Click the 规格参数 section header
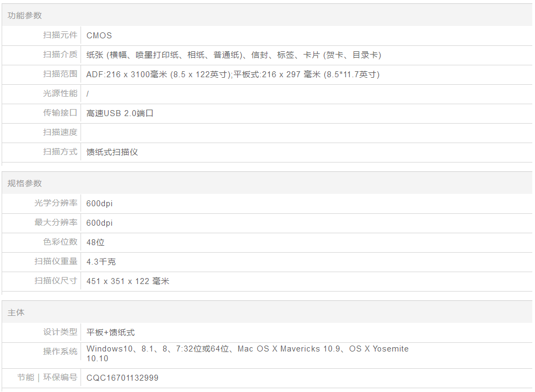The width and height of the screenshot is (535, 392). click(24, 184)
